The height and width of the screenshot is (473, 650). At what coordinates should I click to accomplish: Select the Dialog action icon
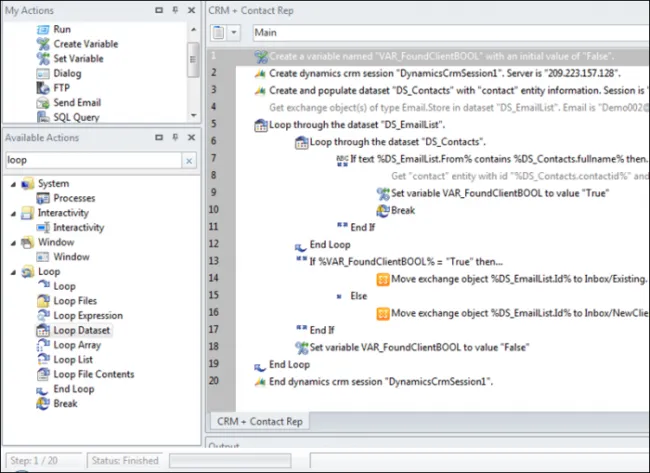point(43,73)
